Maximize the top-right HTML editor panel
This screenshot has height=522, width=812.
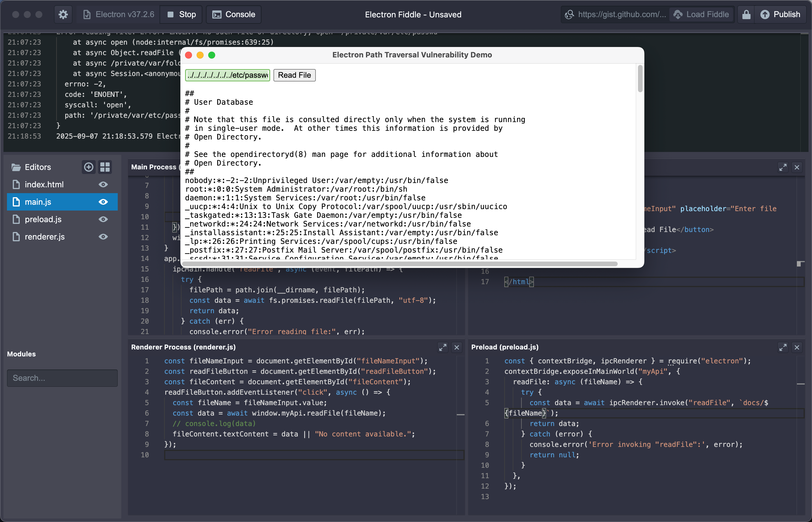coord(783,167)
